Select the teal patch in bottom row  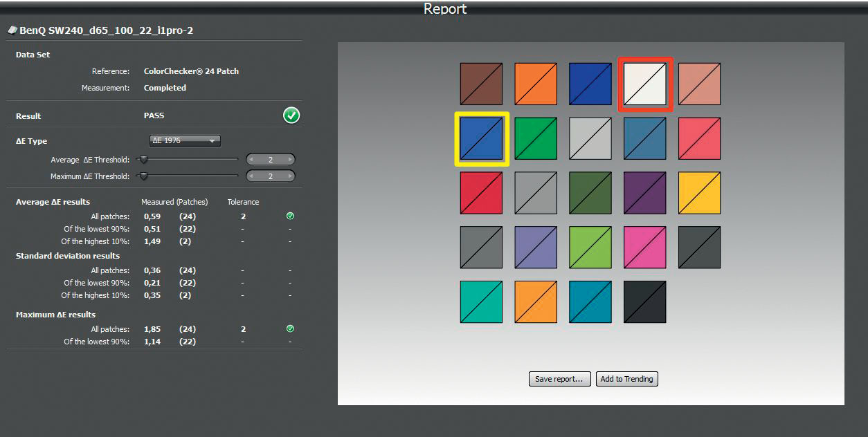pyautogui.click(x=482, y=301)
